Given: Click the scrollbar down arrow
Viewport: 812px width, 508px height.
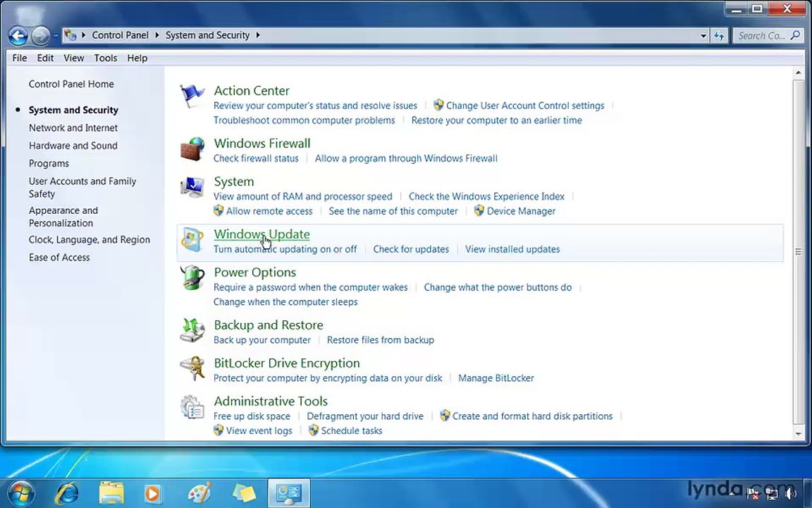Looking at the screenshot, I should 798,434.
